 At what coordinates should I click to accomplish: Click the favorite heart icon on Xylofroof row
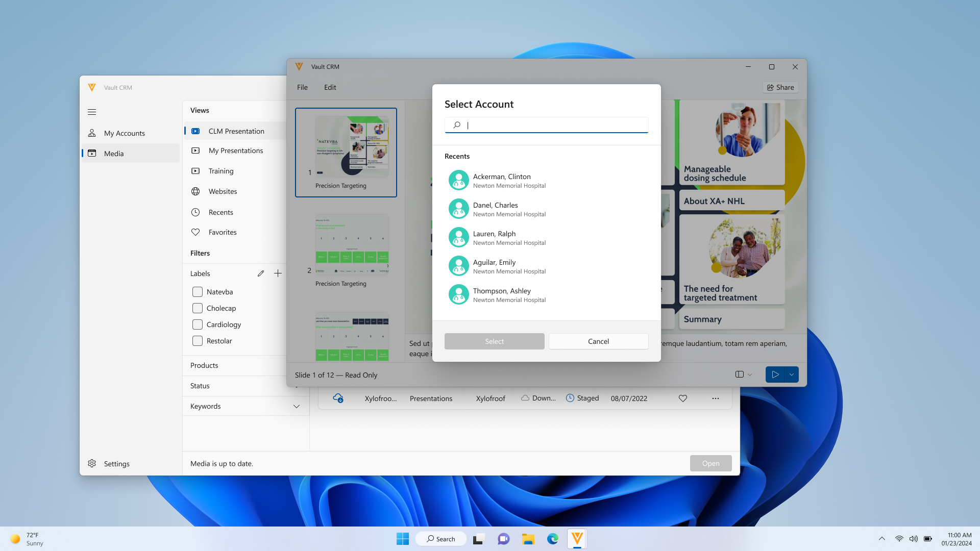pyautogui.click(x=683, y=398)
